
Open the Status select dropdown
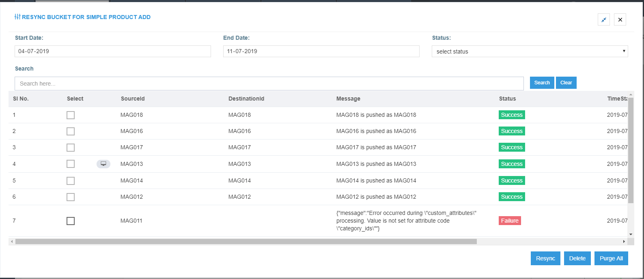point(530,52)
